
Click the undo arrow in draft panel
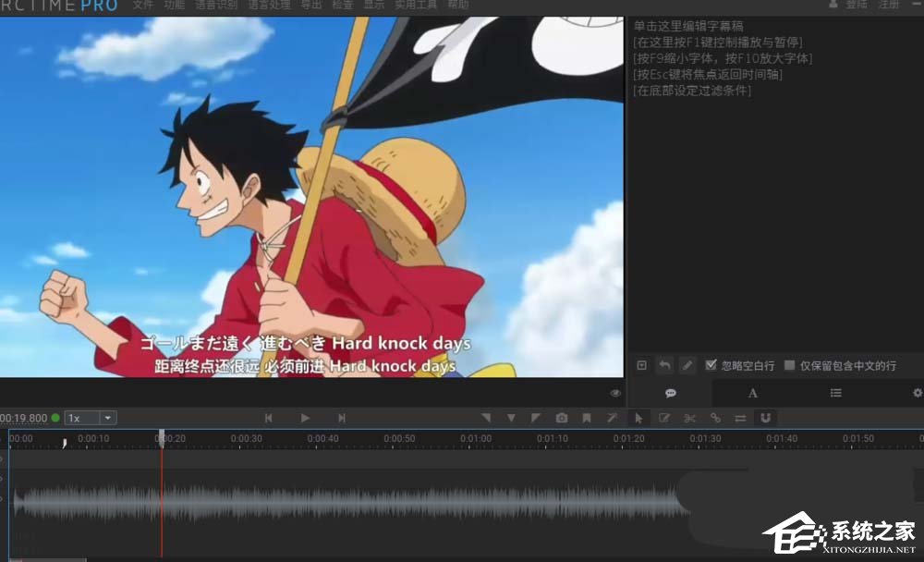pos(664,366)
